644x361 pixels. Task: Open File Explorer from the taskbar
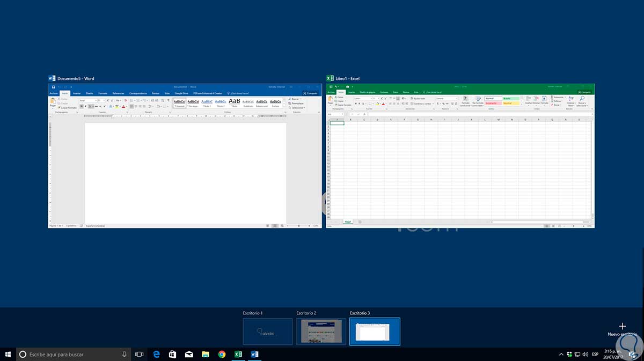205,354
